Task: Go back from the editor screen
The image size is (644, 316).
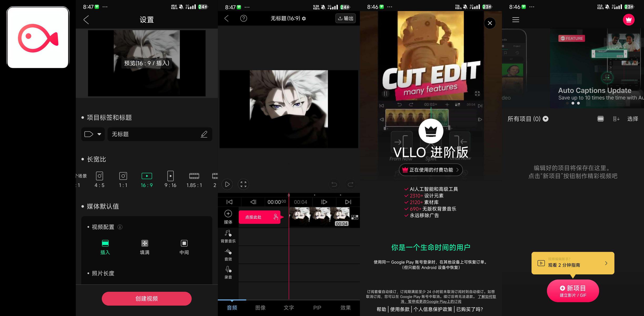Action: [x=227, y=18]
